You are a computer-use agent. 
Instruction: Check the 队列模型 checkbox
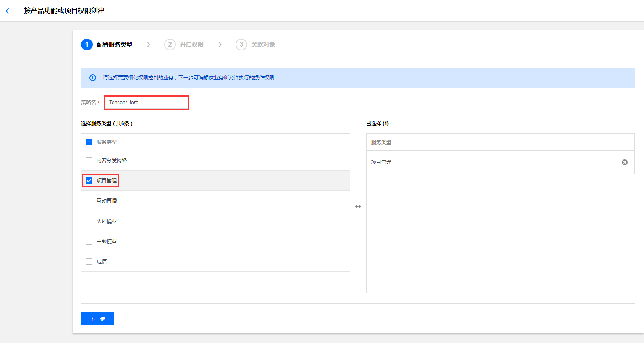tap(89, 221)
